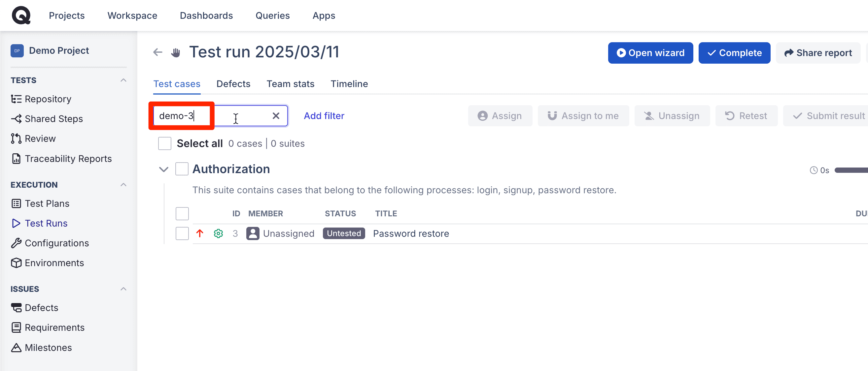Clear the search field with X icon
Viewport: 868px width, 371px height.
point(276,116)
